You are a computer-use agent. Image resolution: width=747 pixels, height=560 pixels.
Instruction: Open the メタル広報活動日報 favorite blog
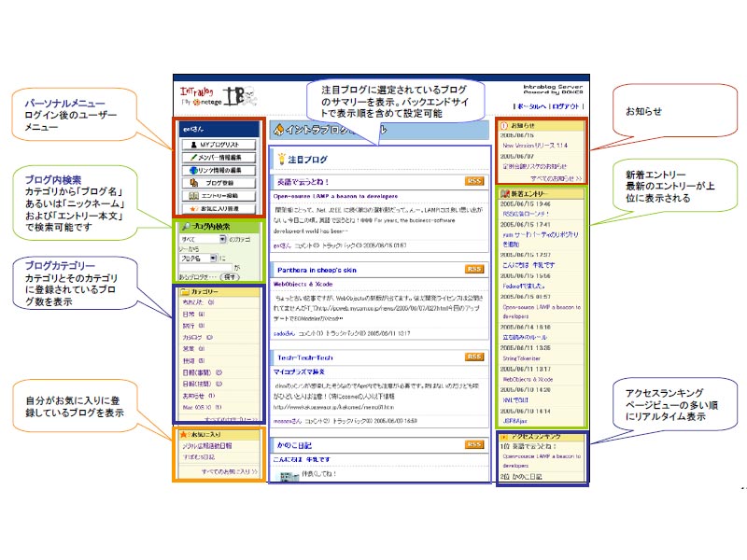207,446
